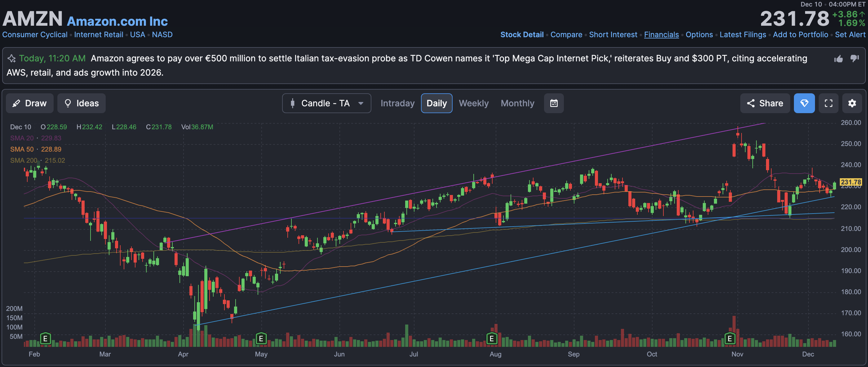Enter fullscreen chart mode
868x367 pixels.
pyautogui.click(x=829, y=103)
